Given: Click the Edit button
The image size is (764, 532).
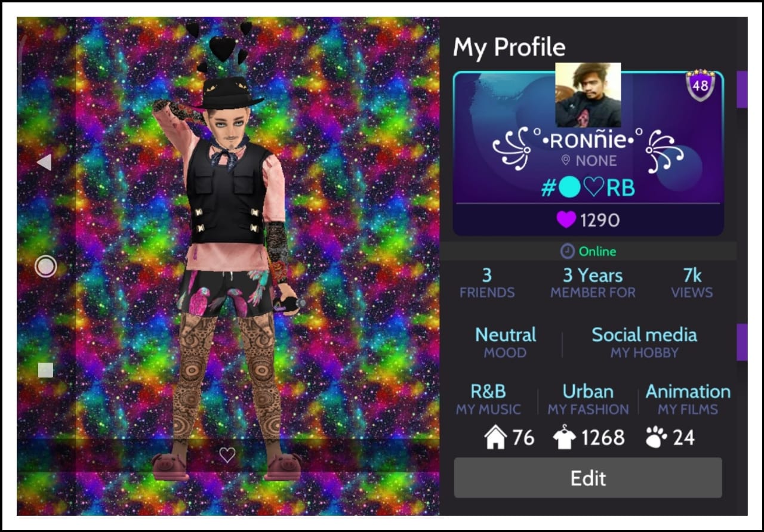Looking at the screenshot, I should click(x=588, y=478).
